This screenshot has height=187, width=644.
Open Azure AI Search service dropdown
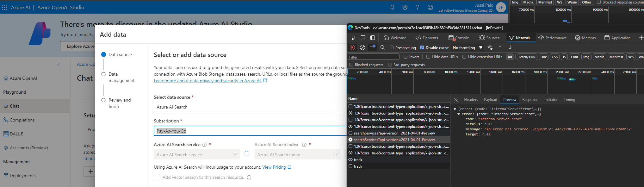tap(197, 154)
